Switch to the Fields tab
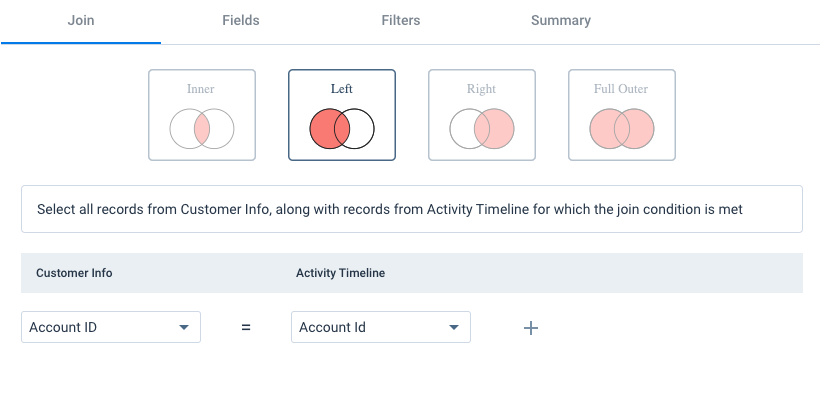Viewport: 820px width, 404px height. point(241,21)
